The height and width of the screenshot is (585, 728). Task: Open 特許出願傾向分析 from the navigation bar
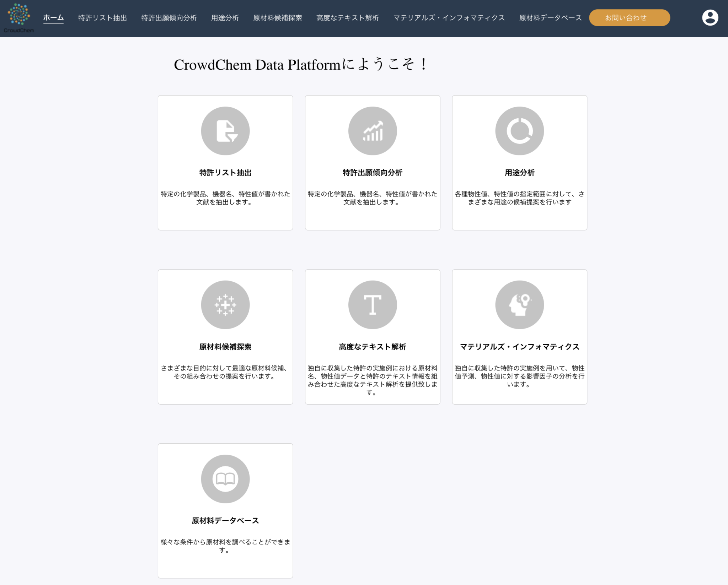[x=170, y=18]
